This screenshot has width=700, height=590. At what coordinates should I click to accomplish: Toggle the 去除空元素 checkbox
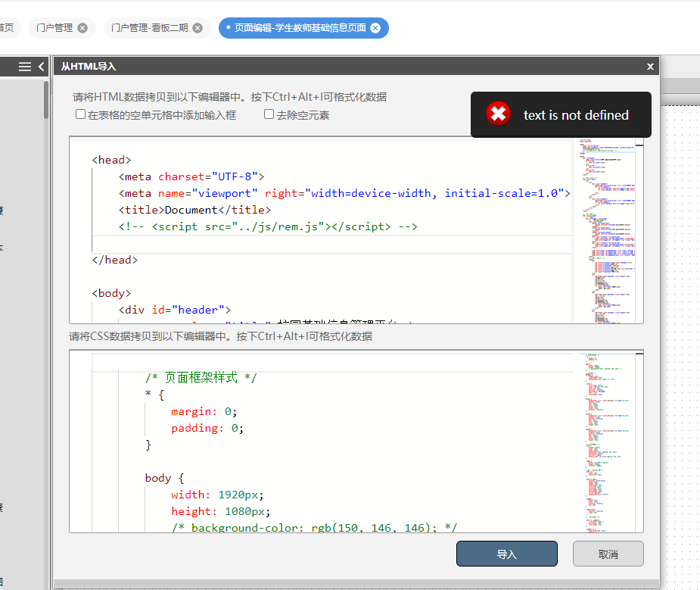pyautogui.click(x=269, y=114)
